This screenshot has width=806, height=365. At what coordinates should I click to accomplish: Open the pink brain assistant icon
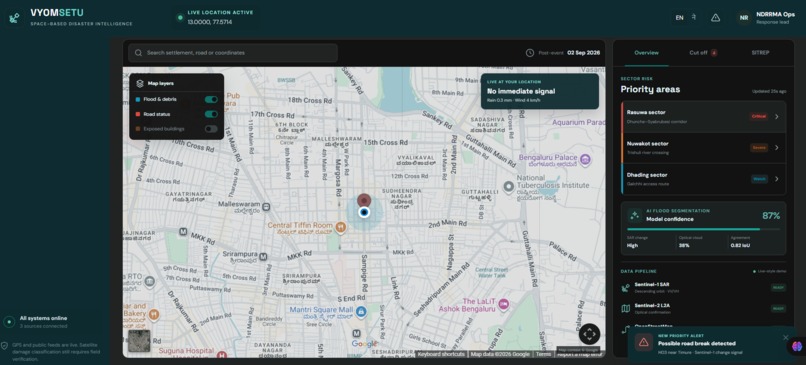point(797,346)
